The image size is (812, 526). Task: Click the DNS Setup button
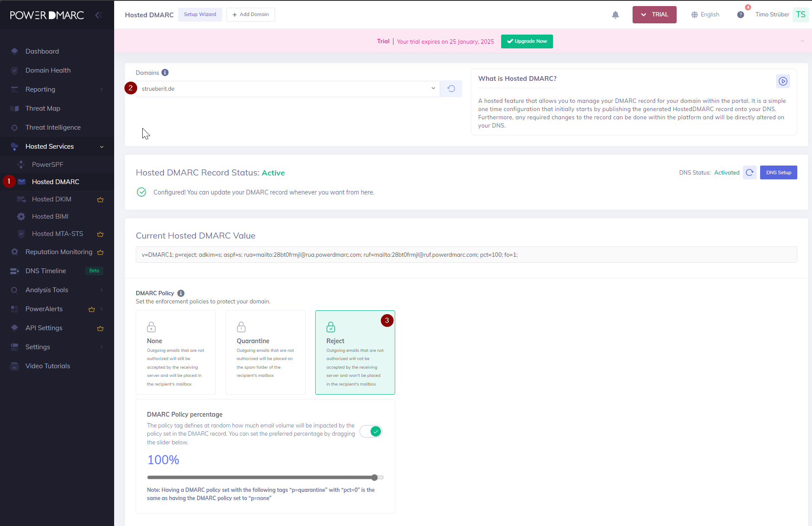[778, 172]
